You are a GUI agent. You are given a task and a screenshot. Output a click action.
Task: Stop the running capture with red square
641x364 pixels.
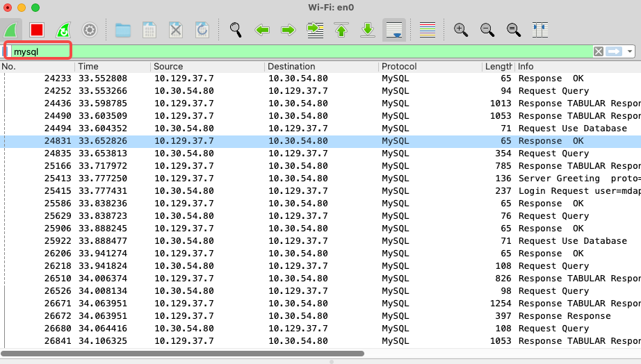[x=37, y=30]
